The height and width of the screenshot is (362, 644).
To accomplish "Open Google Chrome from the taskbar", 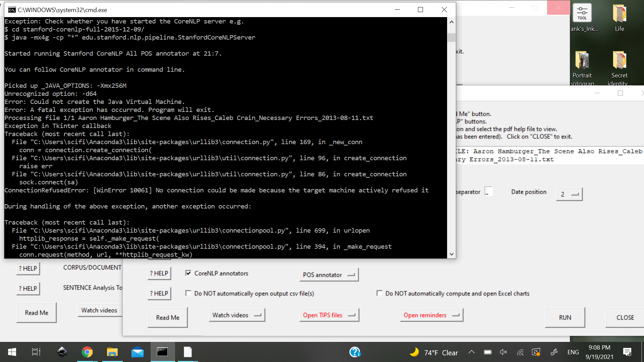I will (x=87, y=352).
